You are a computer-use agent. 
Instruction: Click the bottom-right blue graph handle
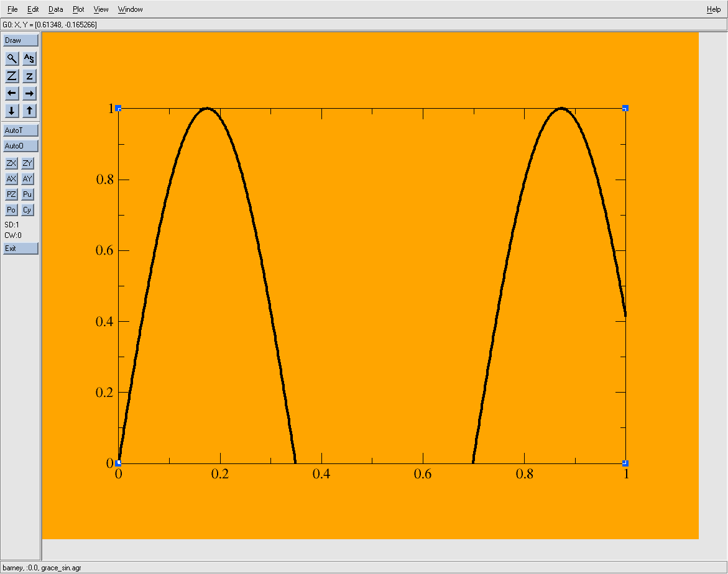click(625, 463)
